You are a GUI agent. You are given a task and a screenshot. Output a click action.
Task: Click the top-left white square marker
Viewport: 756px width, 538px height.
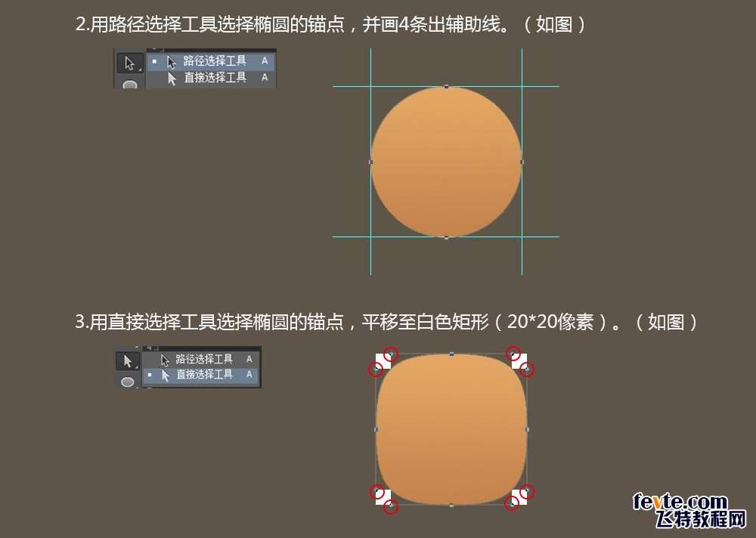point(383,361)
